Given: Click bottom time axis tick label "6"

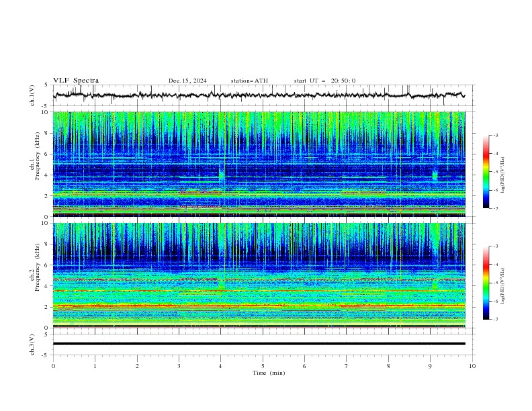Looking at the screenshot, I should [304, 366].
